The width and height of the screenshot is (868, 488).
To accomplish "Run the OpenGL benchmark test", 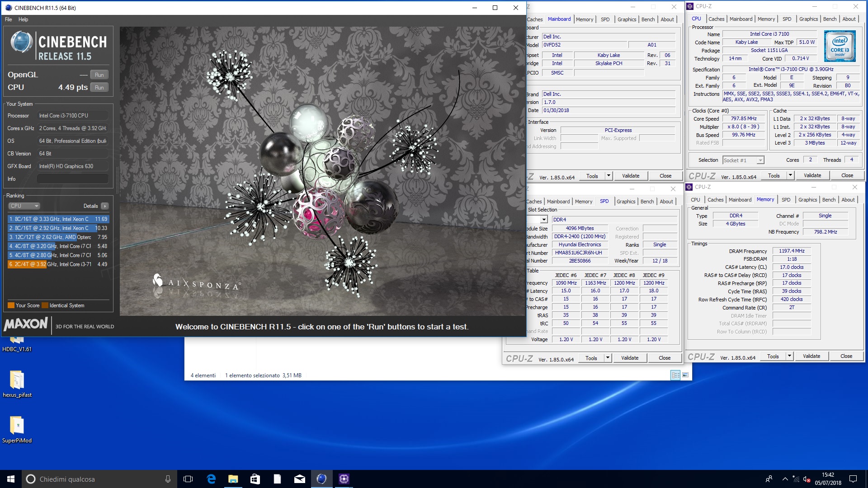I will point(99,75).
